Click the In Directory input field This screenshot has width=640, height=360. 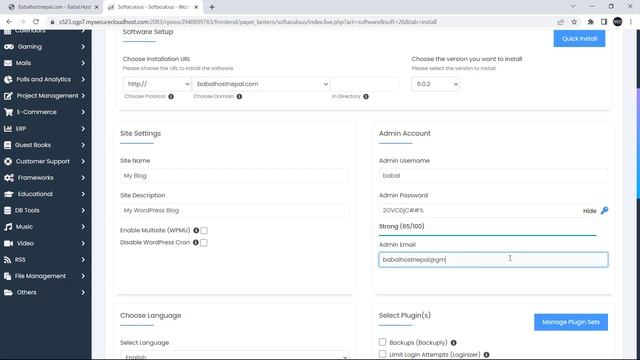(365, 84)
